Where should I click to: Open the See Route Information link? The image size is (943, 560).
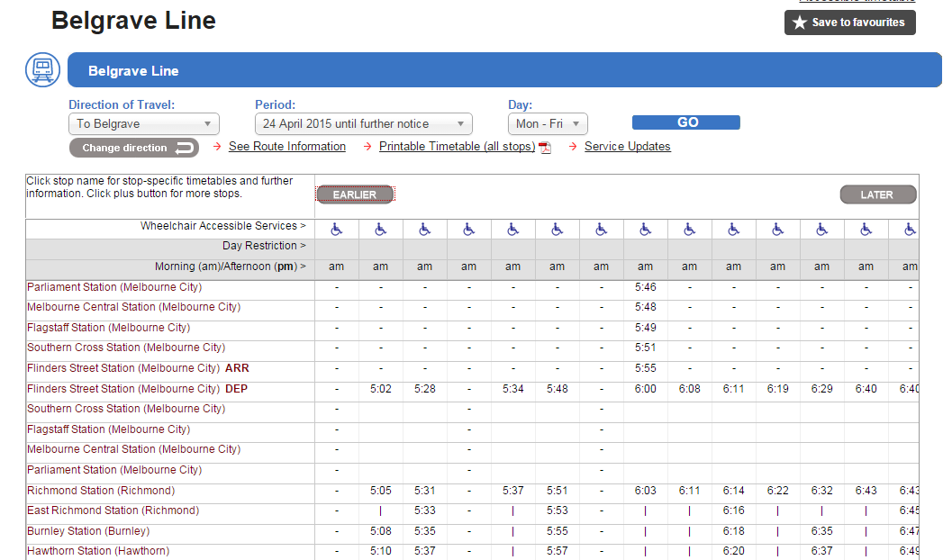[x=286, y=147]
